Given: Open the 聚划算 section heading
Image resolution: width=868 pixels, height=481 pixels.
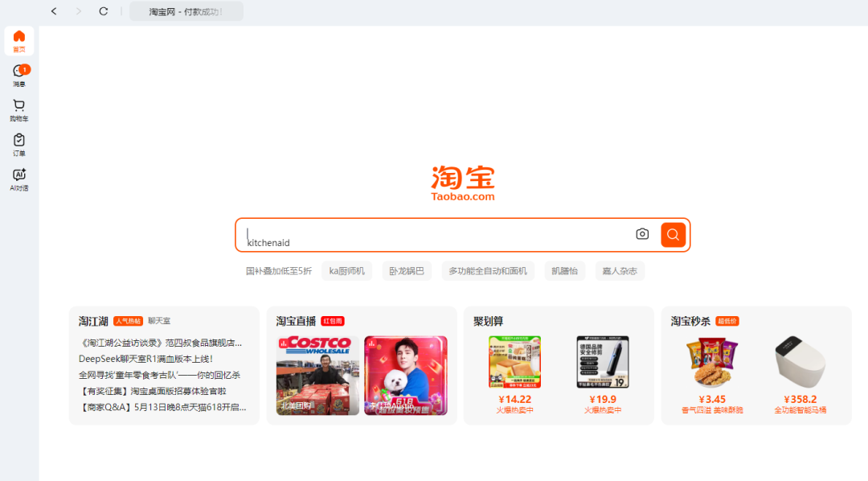Looking at the screenshot, I should tap(489, 322).
